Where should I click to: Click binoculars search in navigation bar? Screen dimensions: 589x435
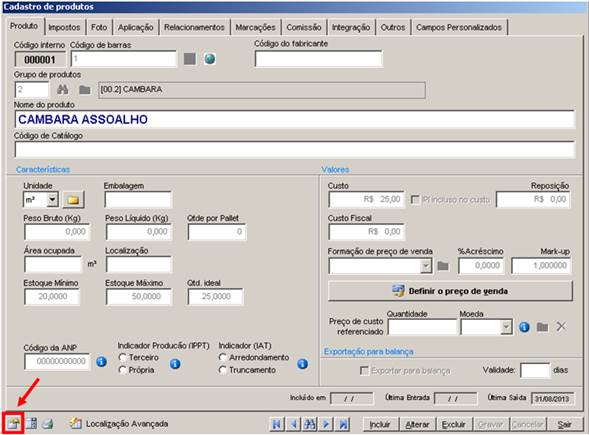(310, 424)
